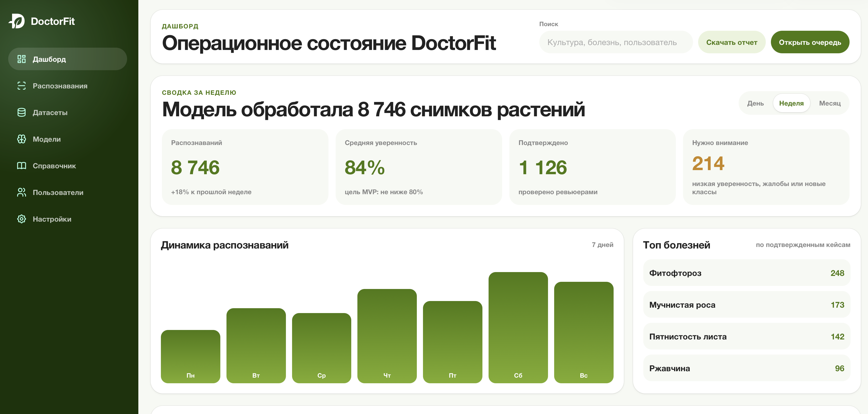The height and width of the screenshot is (414, 868).
Task: Click the Пользователи people icon
Action: pyautogui.click(x=22, y=192)
